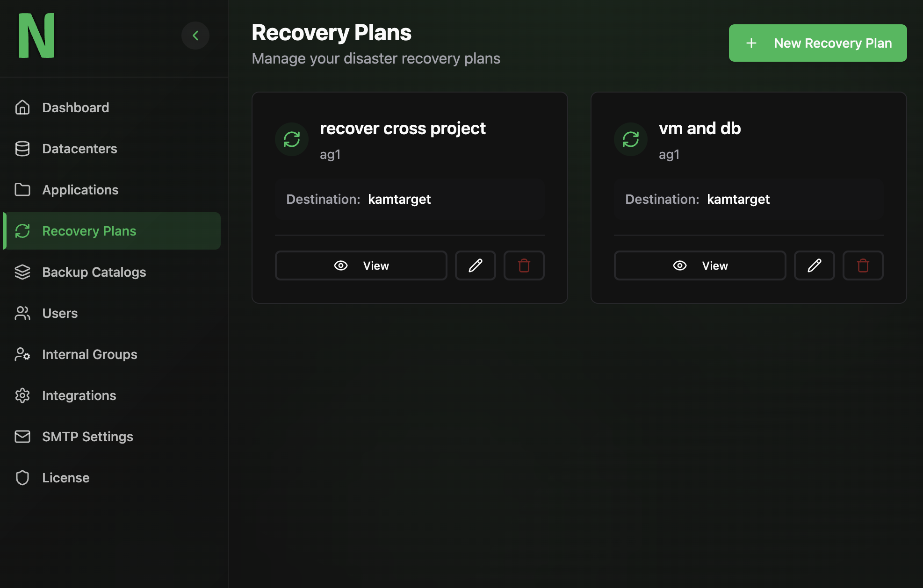
Task: Open the License page
Action: (65, 478)
